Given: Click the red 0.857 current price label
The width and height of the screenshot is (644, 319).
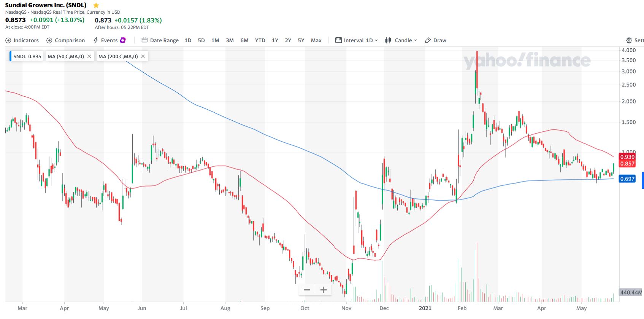Looking at the screenshot, I should [x=627, y=164].
